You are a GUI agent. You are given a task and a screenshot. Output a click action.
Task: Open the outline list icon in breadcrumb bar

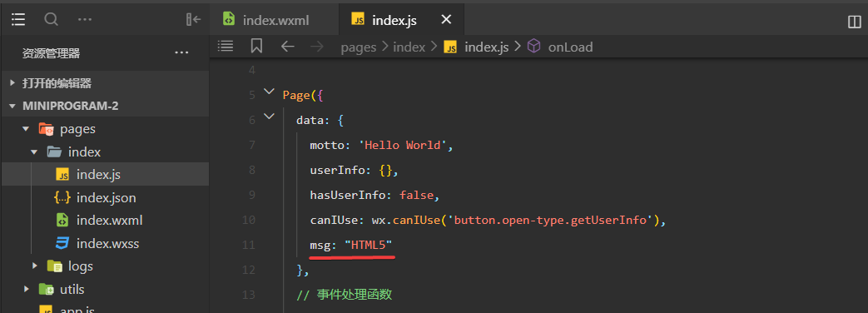coord(226,46)
